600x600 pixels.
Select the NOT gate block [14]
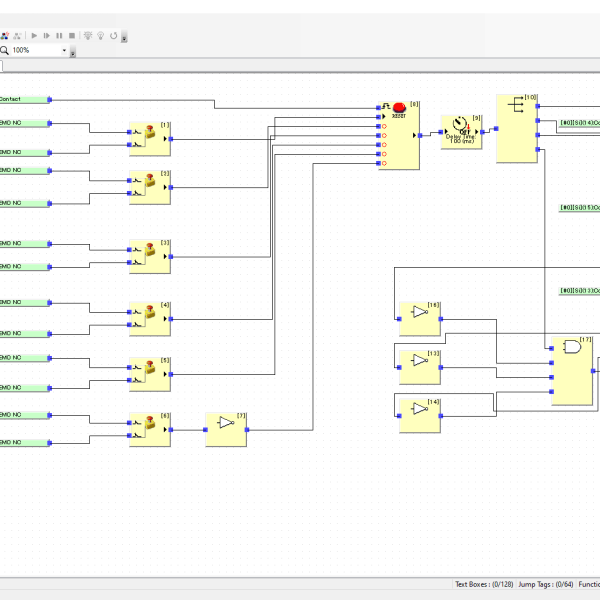pyautogui.click(x=420, y=416)
